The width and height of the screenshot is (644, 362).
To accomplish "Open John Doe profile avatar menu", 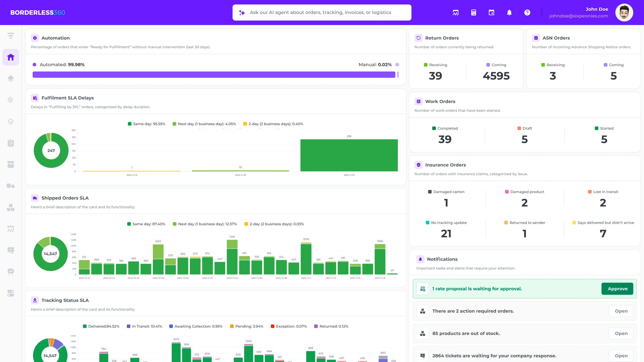I will (624, 13).
